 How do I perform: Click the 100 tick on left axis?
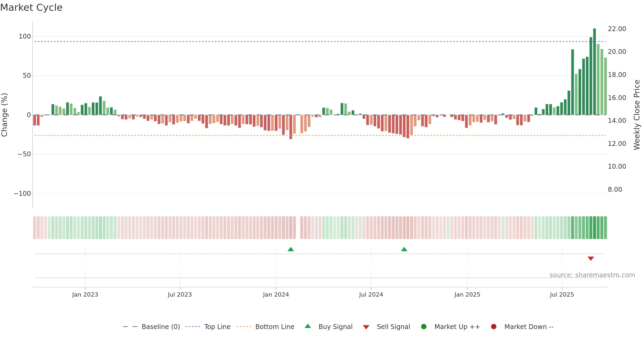tap(25, 36)
